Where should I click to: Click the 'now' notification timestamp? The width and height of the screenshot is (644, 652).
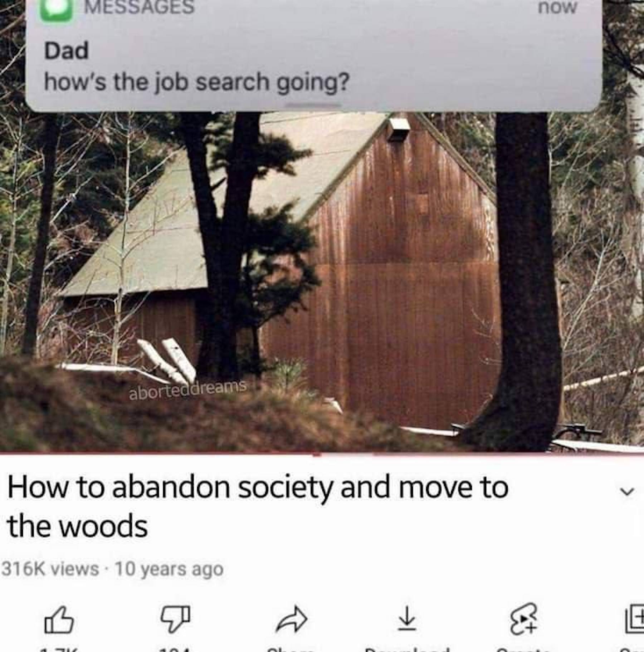coord(558,7)
